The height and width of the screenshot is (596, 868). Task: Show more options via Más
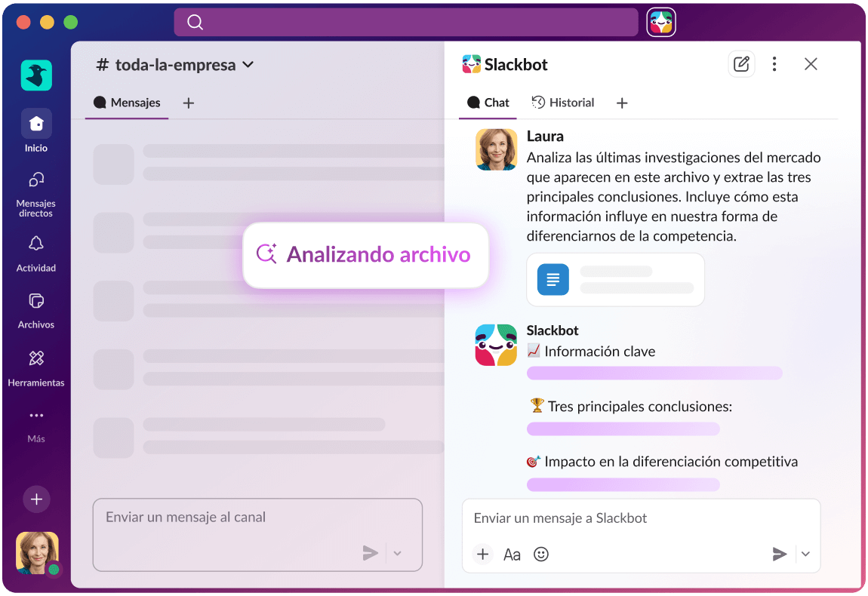coord(36,426)
